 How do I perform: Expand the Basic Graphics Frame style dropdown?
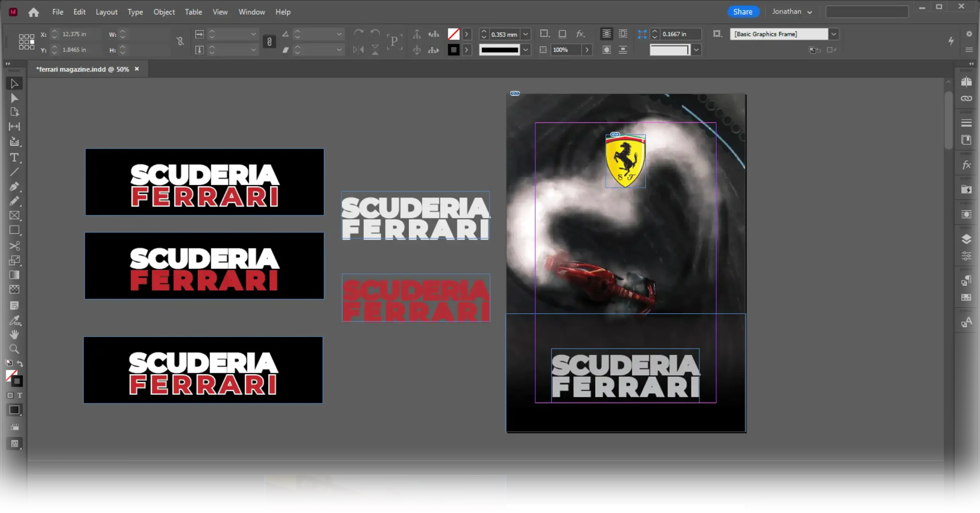pyautogui.click(x=833, y=34)
